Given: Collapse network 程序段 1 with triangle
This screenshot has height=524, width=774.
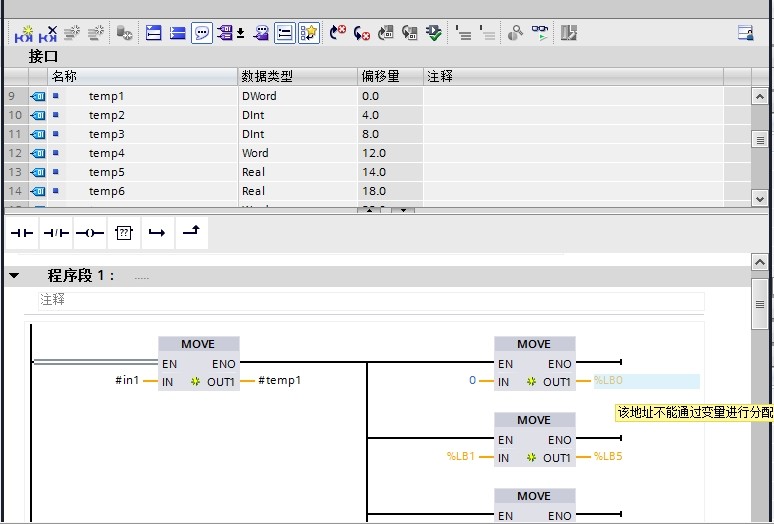Looking at the screenshot, I should click(14, 275).
